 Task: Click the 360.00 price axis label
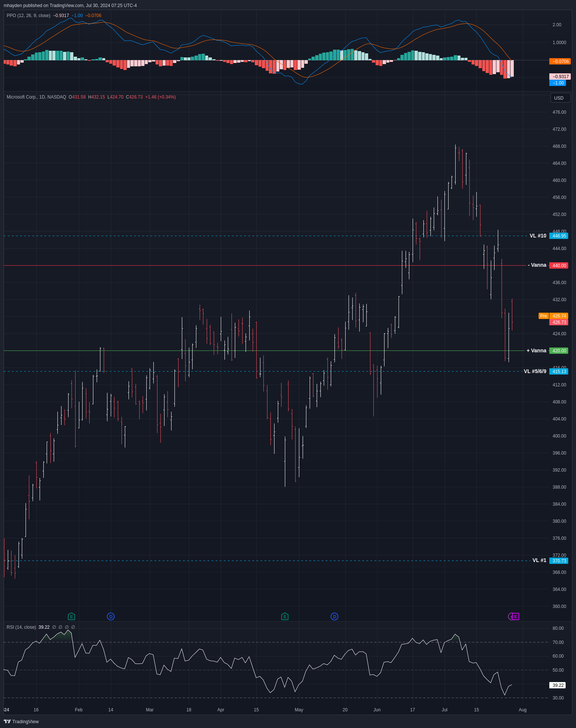coord(559,606)
